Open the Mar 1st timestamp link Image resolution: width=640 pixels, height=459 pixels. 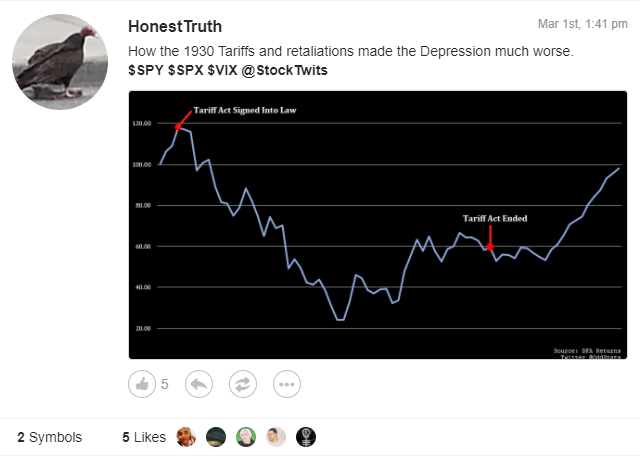pos(582,24)
